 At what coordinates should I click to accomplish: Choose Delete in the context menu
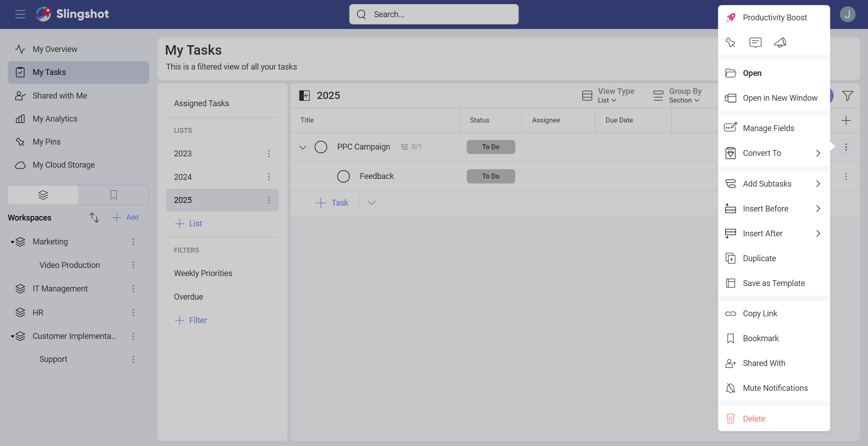point(774,419)
